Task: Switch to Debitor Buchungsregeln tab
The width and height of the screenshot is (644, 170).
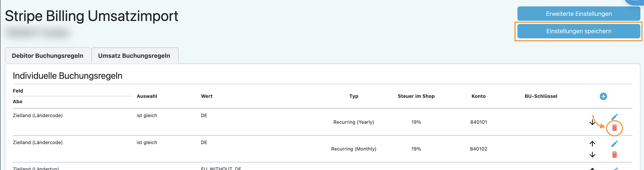Action: [x=48, y=56]
